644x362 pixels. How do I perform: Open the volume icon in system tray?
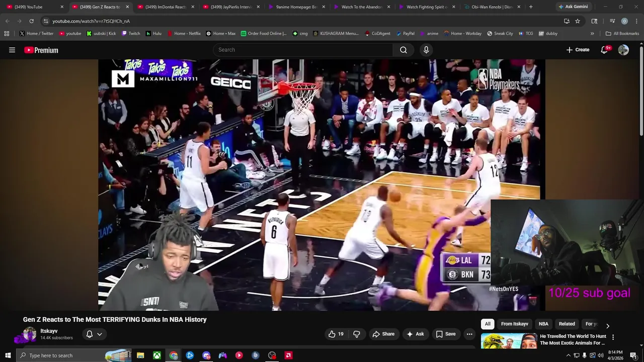pyautogui.click(x=600, y=355)
